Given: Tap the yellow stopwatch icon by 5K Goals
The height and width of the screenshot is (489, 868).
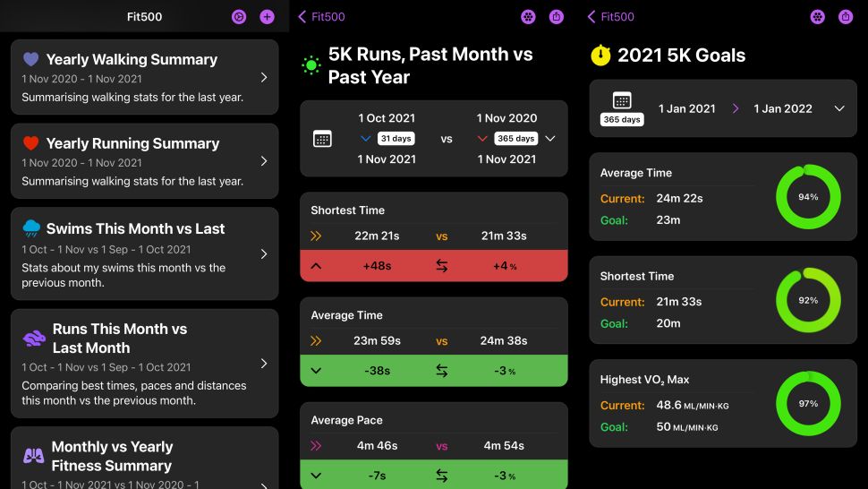Looking at the screenshot, I should click(600, 55).
